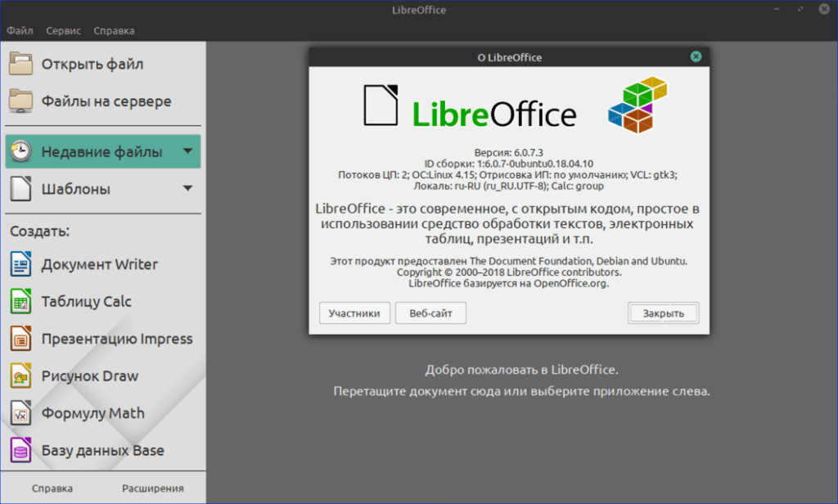The width and height of the screenshot is (838, 504).
Task: Click the Recent Files clock icon
Action: pos(20,152)
